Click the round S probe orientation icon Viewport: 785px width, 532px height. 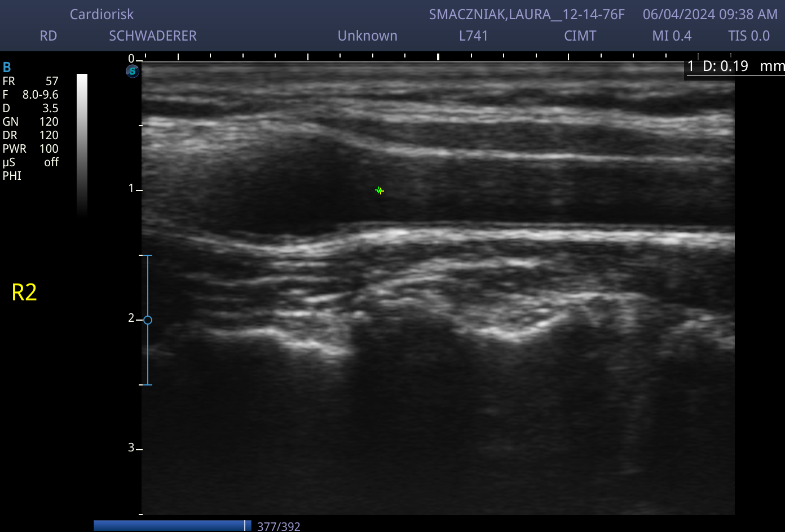(x=133, y=72)
